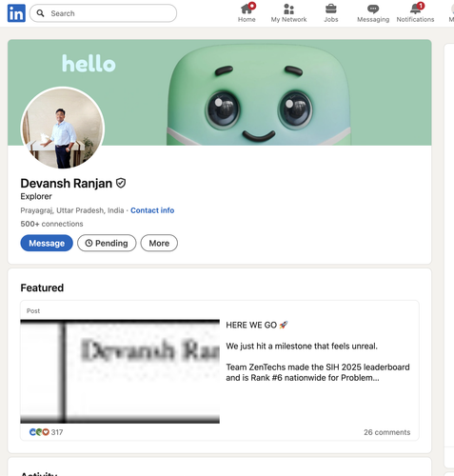This screenshot has height=476, width=454.
Task: Click the hello cover banner image
Action: pos(220,92)
